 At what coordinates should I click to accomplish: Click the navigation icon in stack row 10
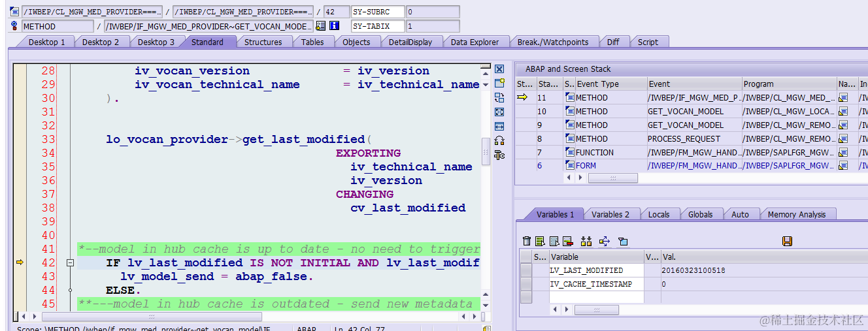coord(843,111)
